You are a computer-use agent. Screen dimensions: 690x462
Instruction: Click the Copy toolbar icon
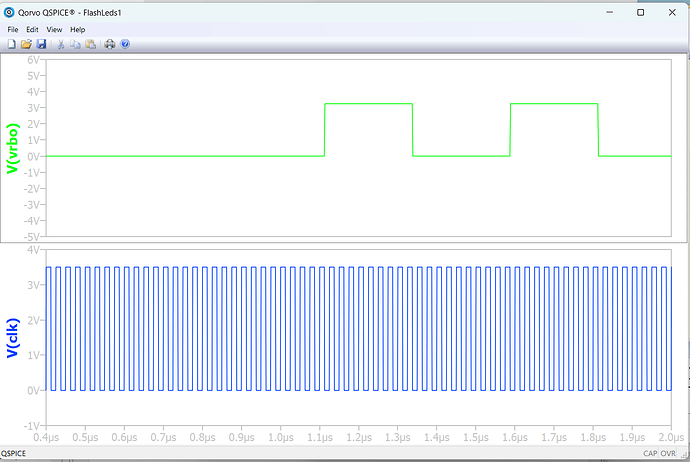point(76,44)
